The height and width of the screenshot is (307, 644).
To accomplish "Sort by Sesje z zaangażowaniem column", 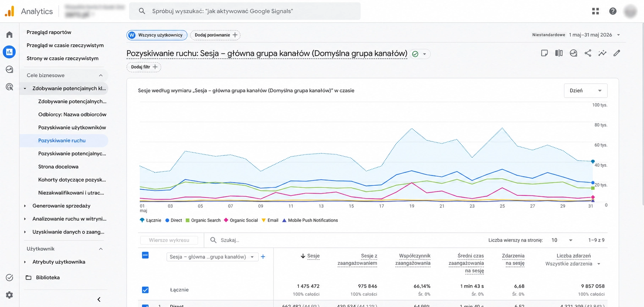I will click(357, 259).
